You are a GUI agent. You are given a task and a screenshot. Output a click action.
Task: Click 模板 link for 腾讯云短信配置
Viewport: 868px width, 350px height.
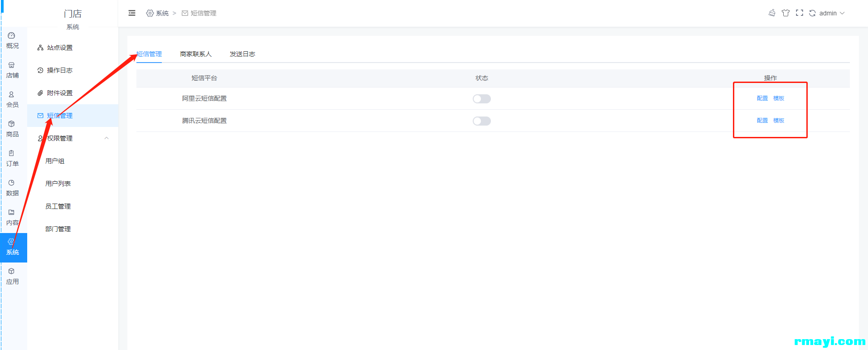coord(779,121)
